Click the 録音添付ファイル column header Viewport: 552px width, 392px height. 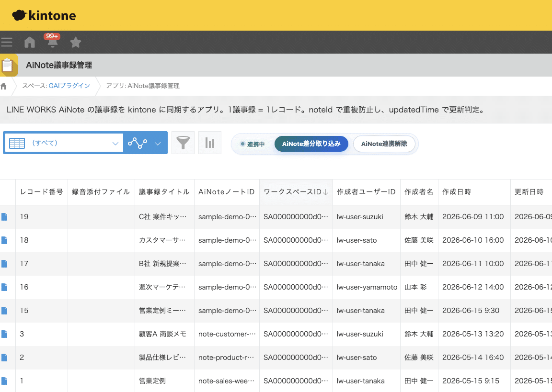click(101, 192)
